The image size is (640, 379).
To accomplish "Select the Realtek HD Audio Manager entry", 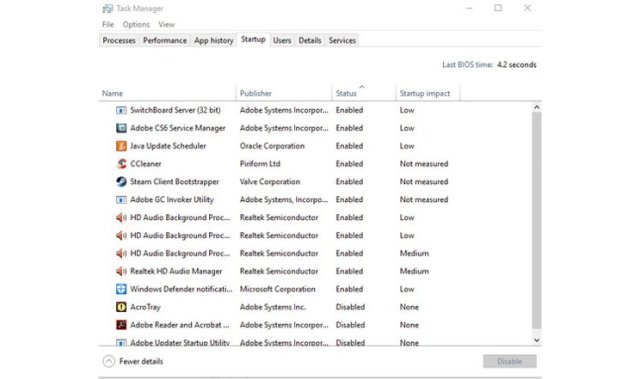I will coord(176,271).
